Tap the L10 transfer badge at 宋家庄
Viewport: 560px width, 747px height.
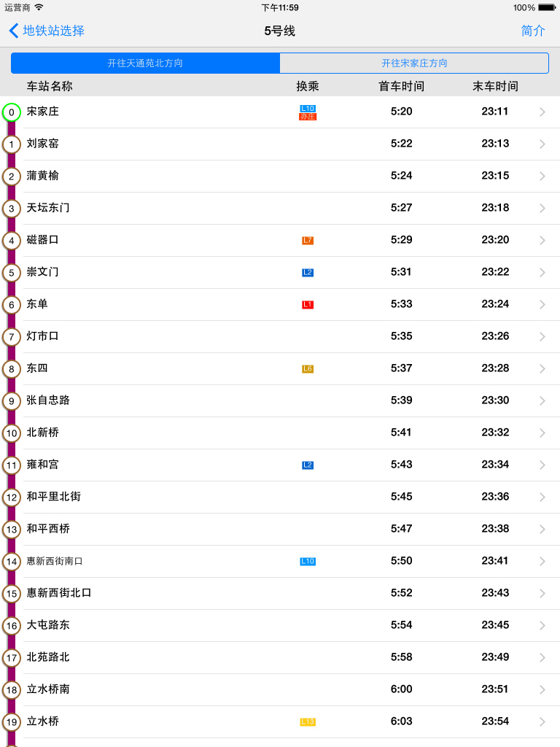(x=308, y=109)
